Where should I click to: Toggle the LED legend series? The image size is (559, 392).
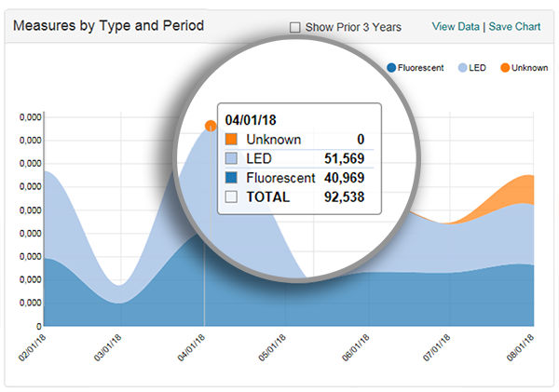472,68
